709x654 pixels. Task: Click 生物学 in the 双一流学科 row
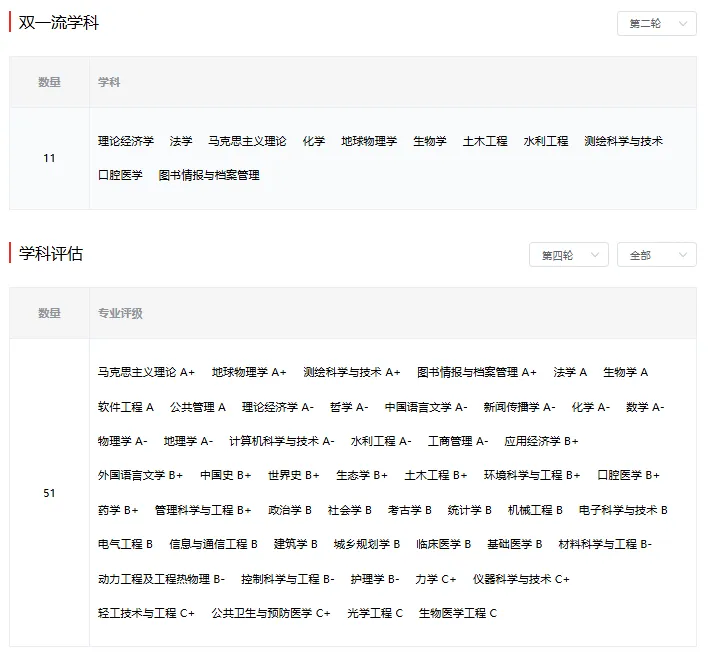pos(430,141)
